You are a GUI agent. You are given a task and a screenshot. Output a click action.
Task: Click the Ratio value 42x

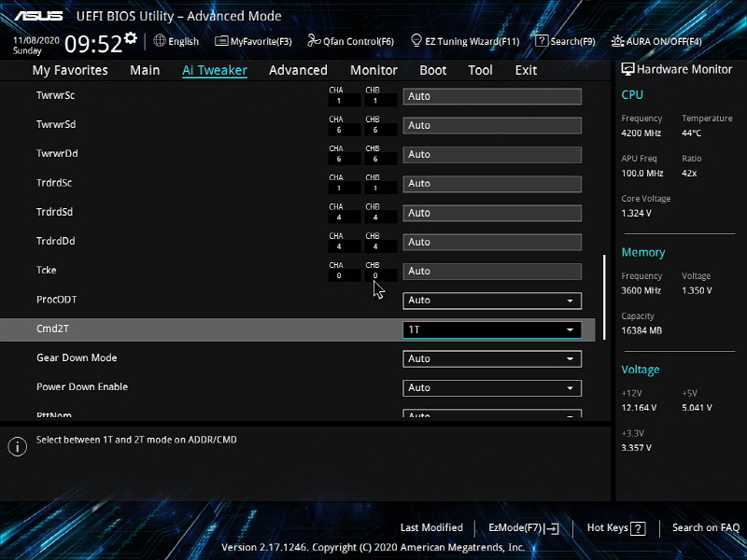click(689, 174)
